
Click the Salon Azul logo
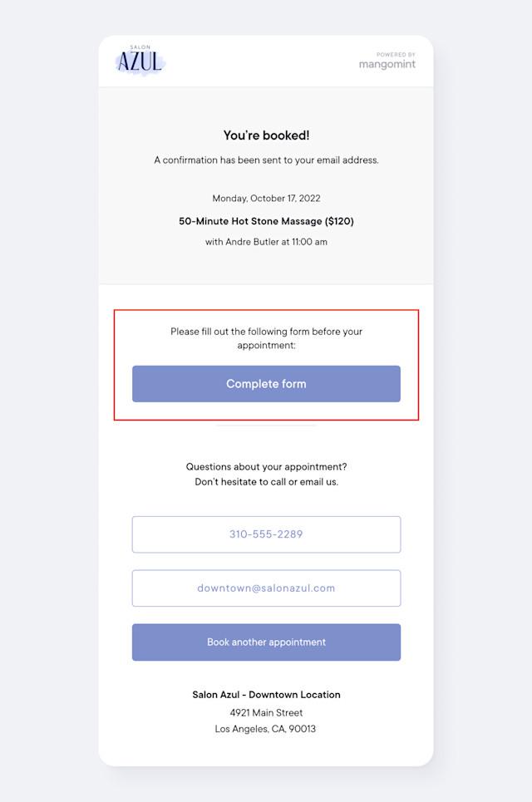(x=140, y=61)
